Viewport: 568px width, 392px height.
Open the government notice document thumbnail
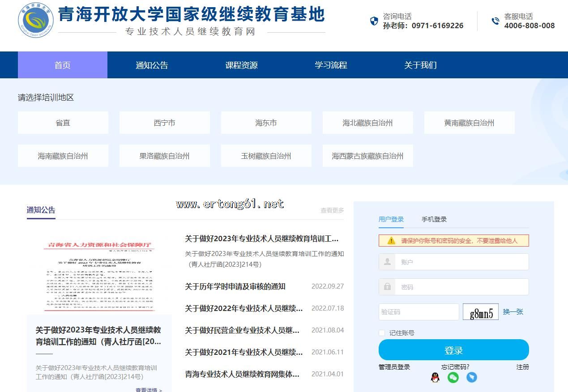[x=99, y=277]
